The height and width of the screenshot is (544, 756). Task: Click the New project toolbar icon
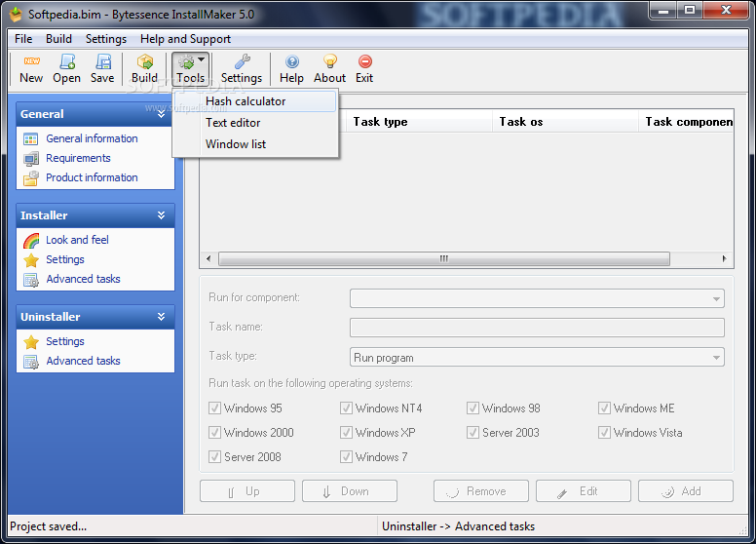(31, 61)
